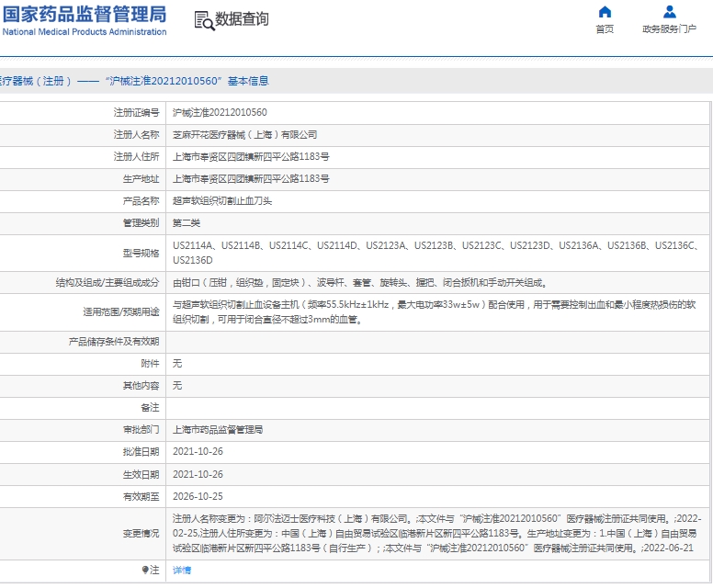The width and height of the screenshot is (713, 588).
Task: Click the home (首页) house icon
Action: (605, 11)
